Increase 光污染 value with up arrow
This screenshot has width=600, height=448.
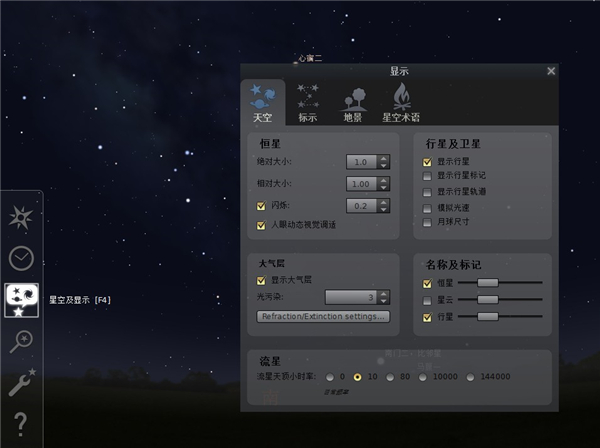pos(383,293)
